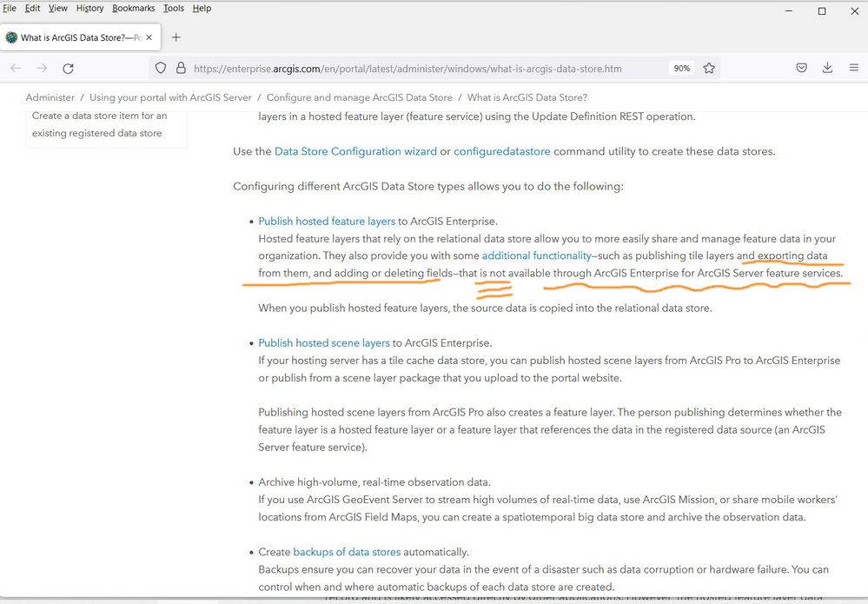Viewport: 868px width, 604px height.
Task: Open the Edit menu
Action: click(x=33, y=9)
